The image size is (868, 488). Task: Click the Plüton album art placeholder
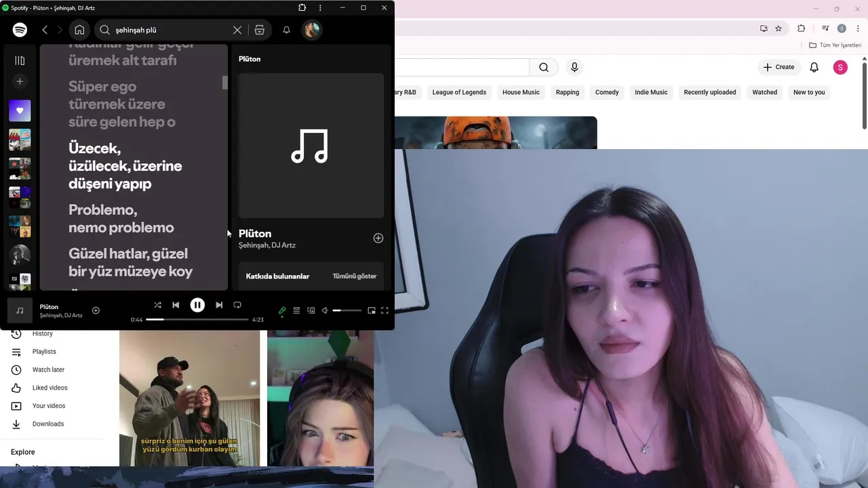tap(311, 146)
